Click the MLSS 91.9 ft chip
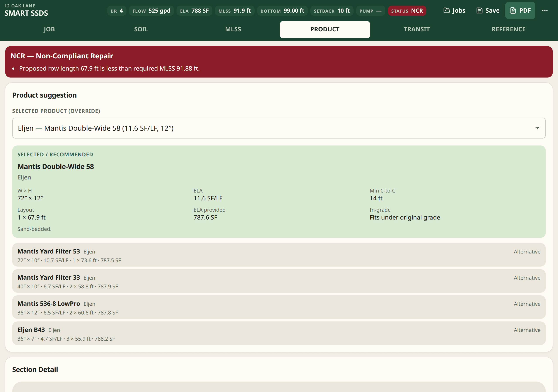This screenshot has width=558, height=392. (x=235, y=11)
